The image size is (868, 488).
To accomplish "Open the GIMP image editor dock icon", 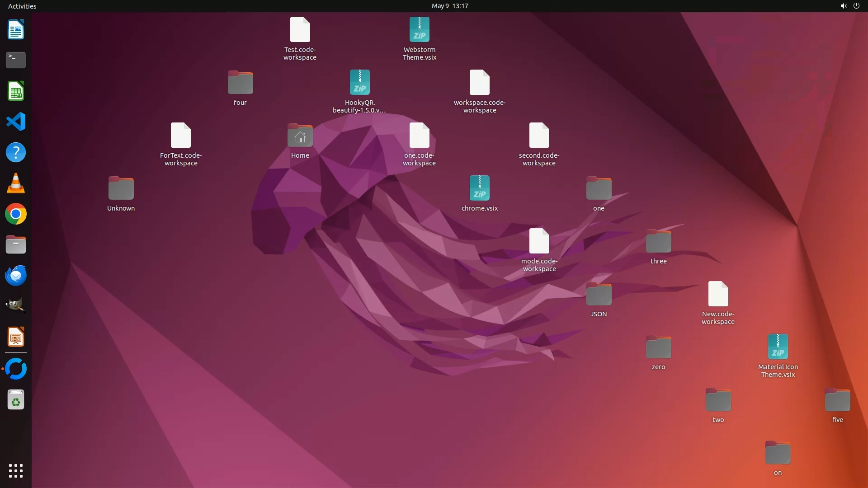I will pos(16,306).
